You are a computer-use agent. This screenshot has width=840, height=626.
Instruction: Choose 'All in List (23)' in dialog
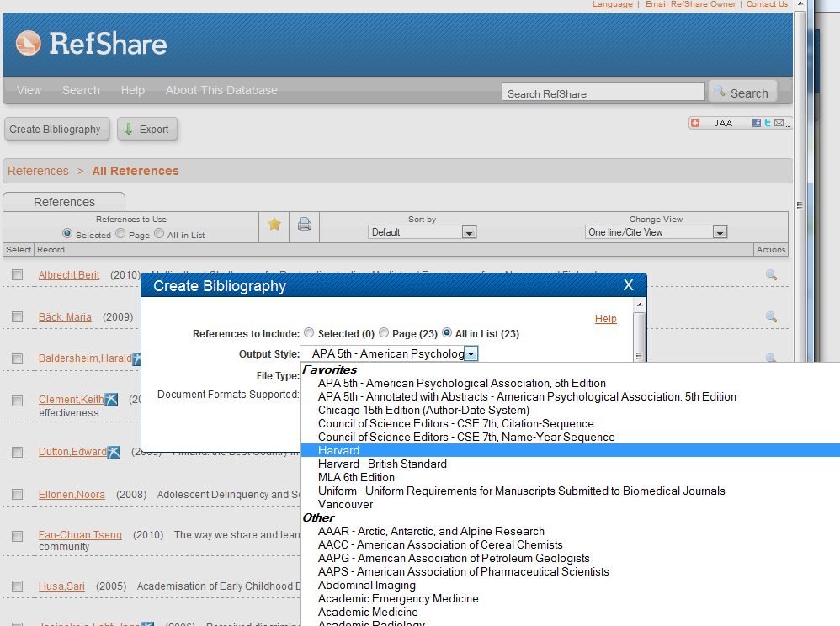click(x=447, y=333)
